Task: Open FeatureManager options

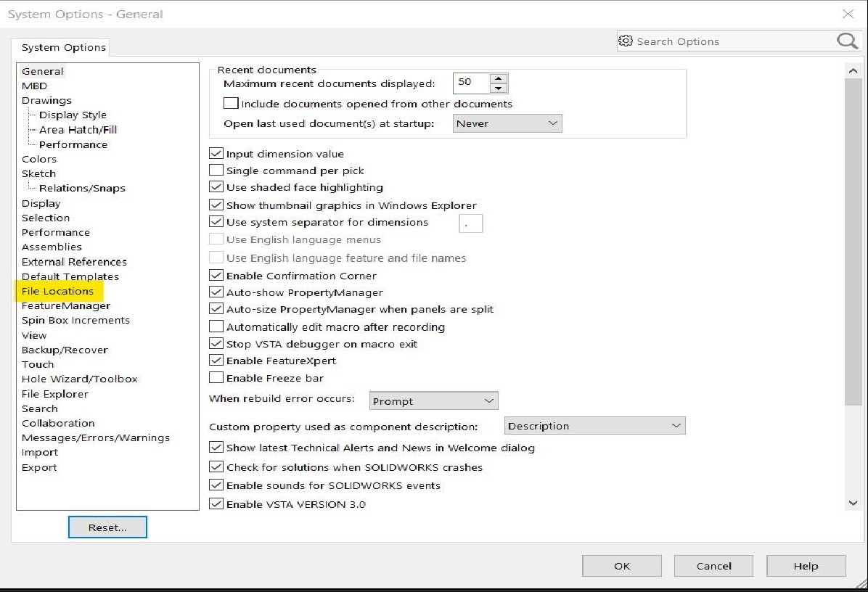Action: tap(66, 305)
